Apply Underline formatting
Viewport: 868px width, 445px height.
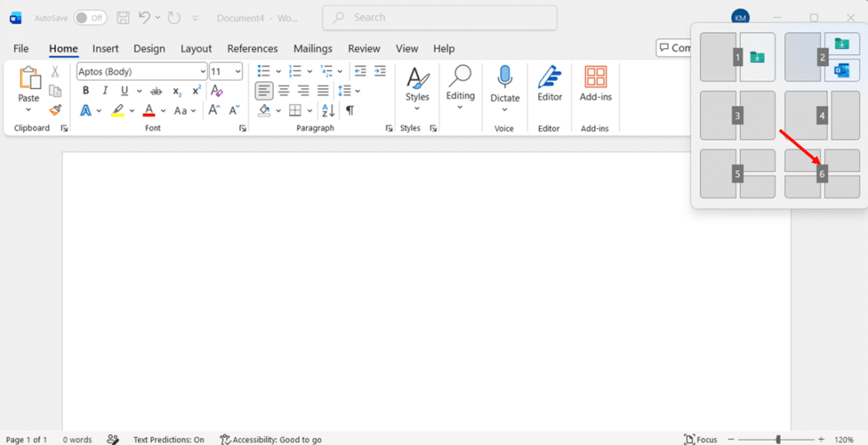tap(125, 91)
